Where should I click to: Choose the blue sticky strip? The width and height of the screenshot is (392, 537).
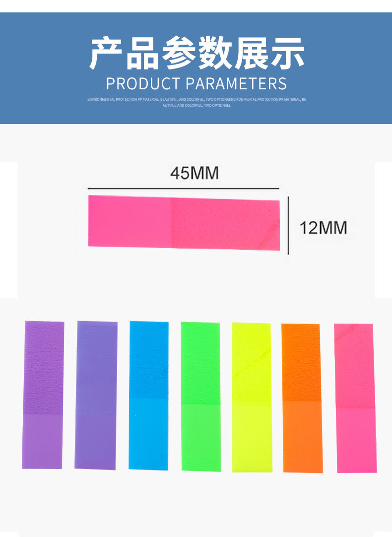point(148,395)
